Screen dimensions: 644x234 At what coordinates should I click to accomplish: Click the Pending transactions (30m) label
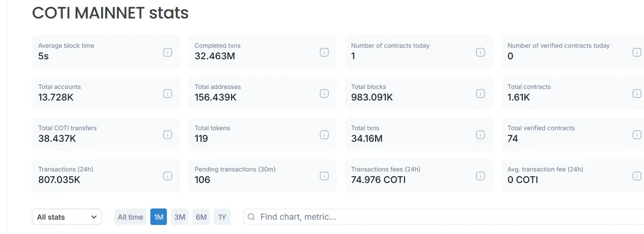pyautogui.click(x=235, y=169)
